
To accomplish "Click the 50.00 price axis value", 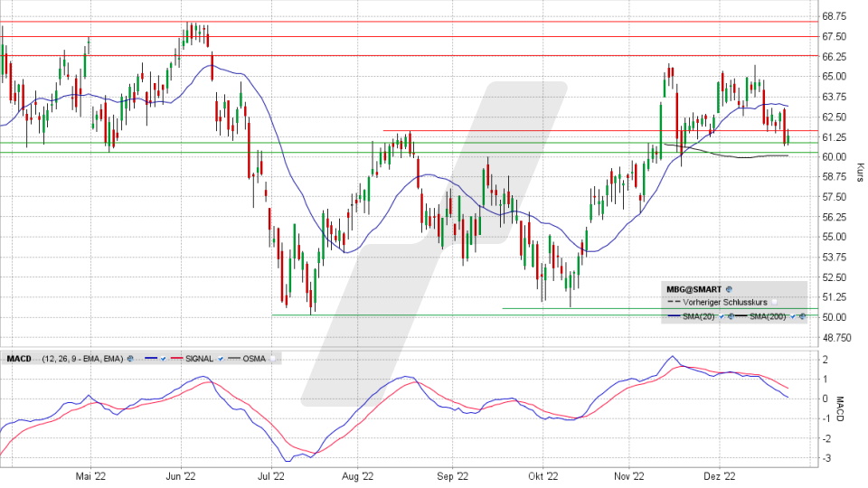I will (835, 317).
